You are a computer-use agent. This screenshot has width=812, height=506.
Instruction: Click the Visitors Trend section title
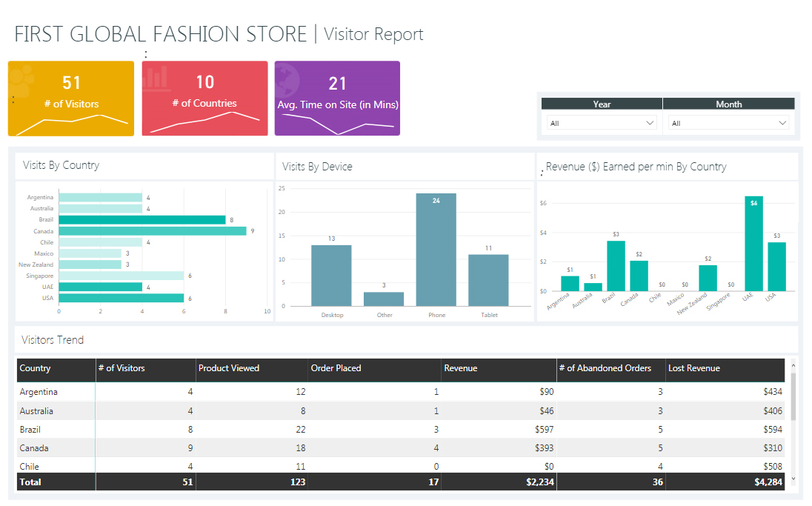tap(53, 340)
